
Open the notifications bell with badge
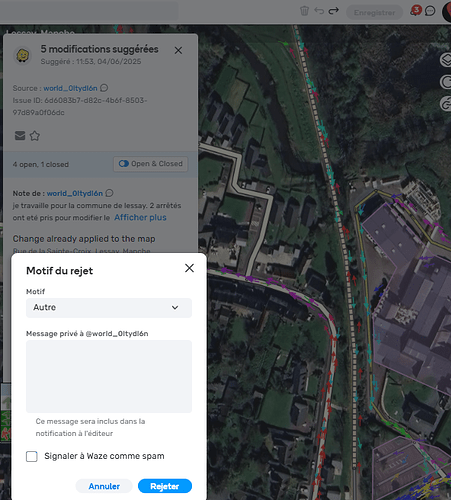tap(415, 11)
